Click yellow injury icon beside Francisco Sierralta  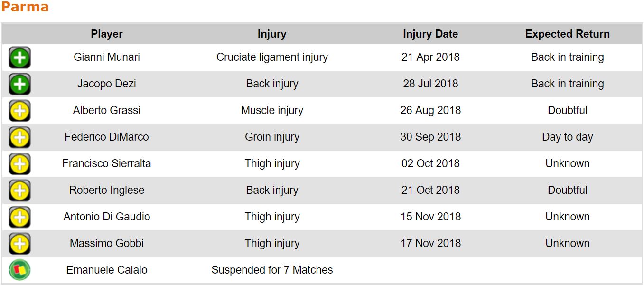tap(19, 164)
